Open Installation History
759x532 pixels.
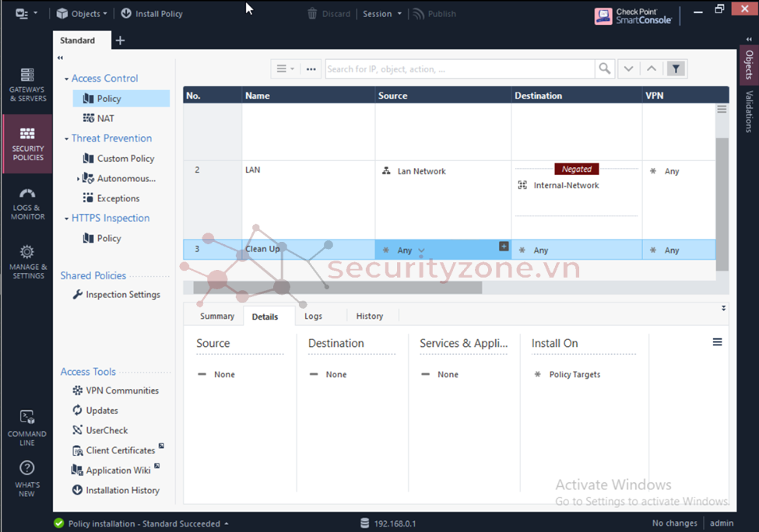click(x=116, y=490)
